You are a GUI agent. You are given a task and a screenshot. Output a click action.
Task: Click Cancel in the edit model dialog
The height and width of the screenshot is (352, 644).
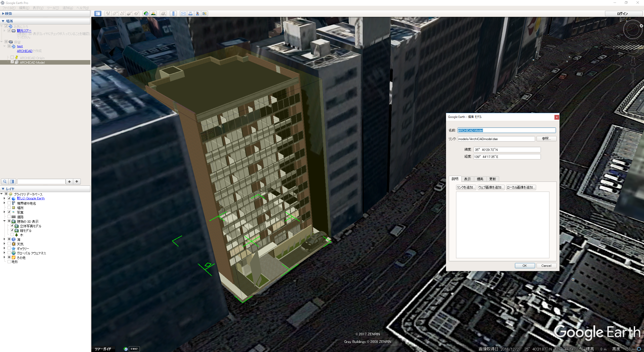point(546,266)
